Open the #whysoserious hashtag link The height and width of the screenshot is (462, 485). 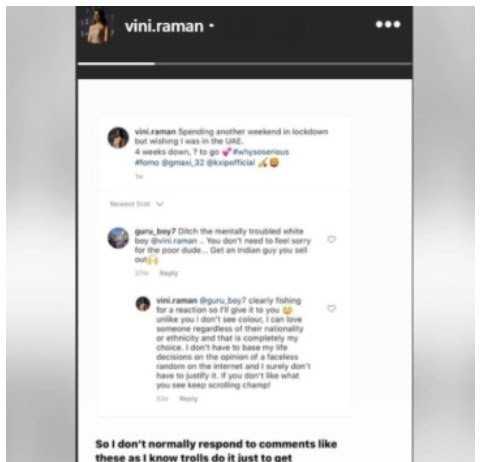[x=261, y=152]
